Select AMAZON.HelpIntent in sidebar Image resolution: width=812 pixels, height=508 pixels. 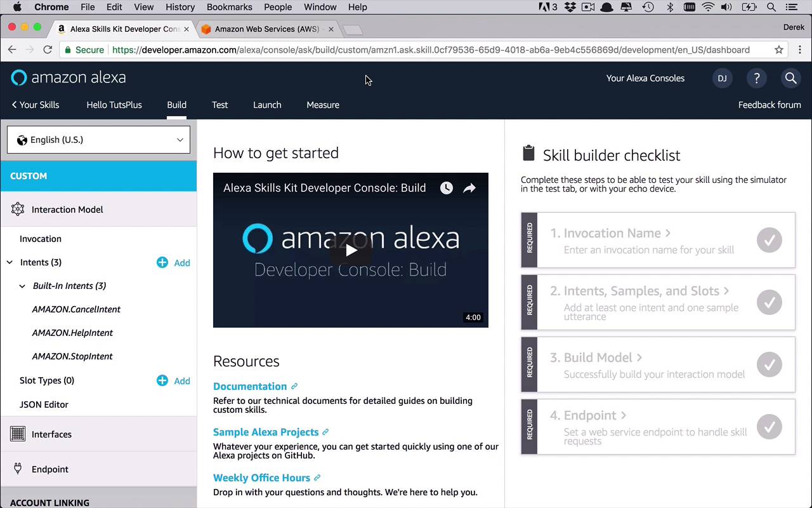[x=72, y=333]
